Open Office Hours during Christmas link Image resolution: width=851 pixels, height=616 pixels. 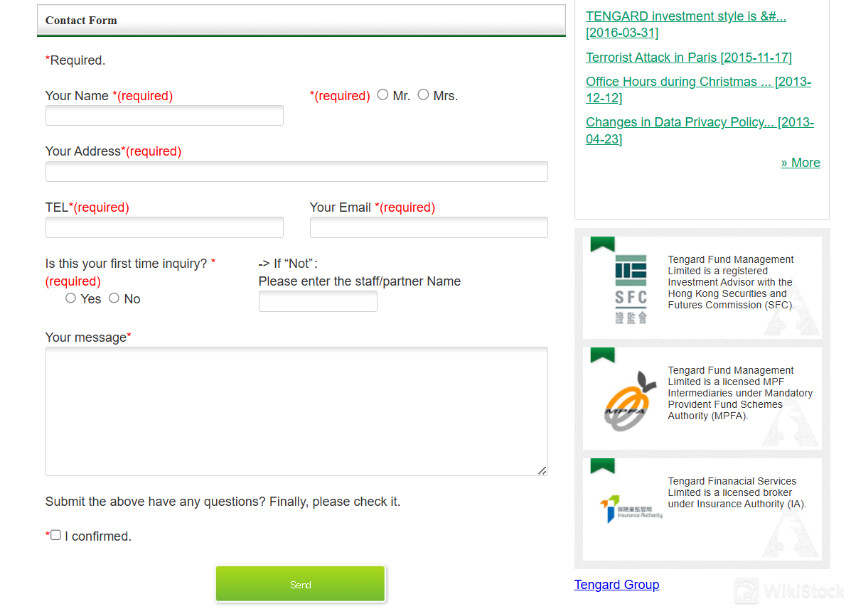tap(697, 82)
